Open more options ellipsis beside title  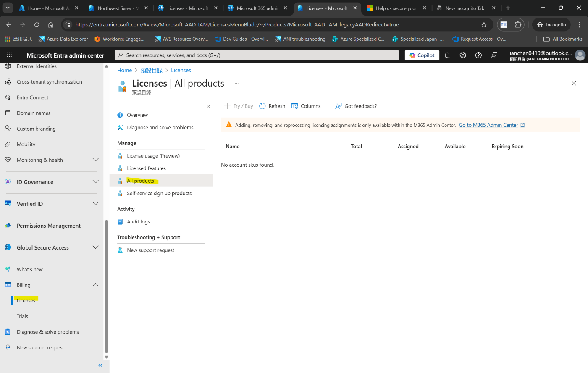237,84
